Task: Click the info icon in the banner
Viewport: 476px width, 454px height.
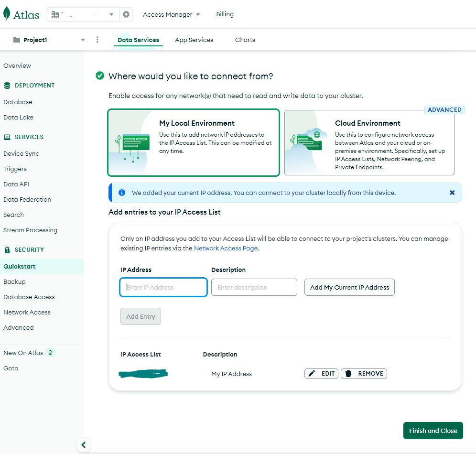Action: click(x=122, y=193)
